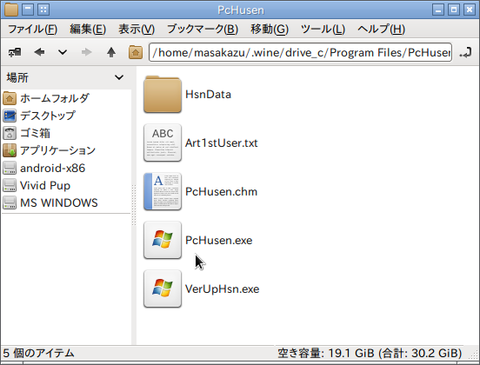Select the Art1stUser.txt file icon
The width and height of the screenshot is (480, 365).
(x=163, y=143)
